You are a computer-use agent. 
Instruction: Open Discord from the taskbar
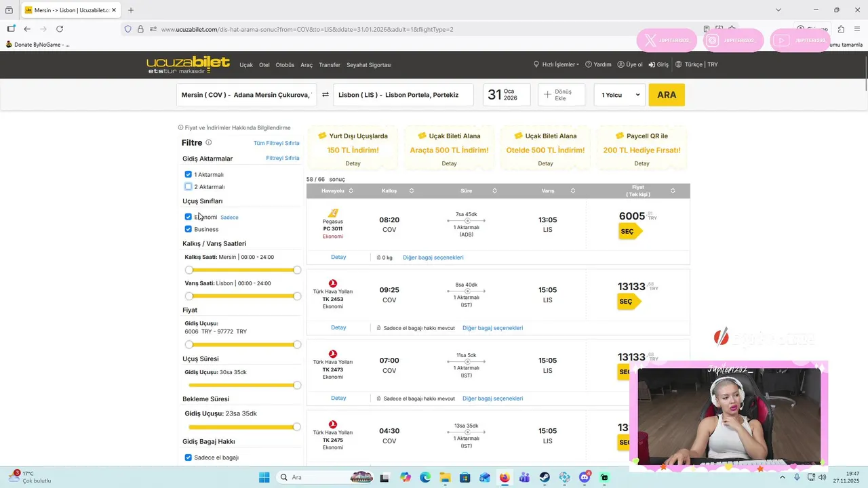coord(585,477)
